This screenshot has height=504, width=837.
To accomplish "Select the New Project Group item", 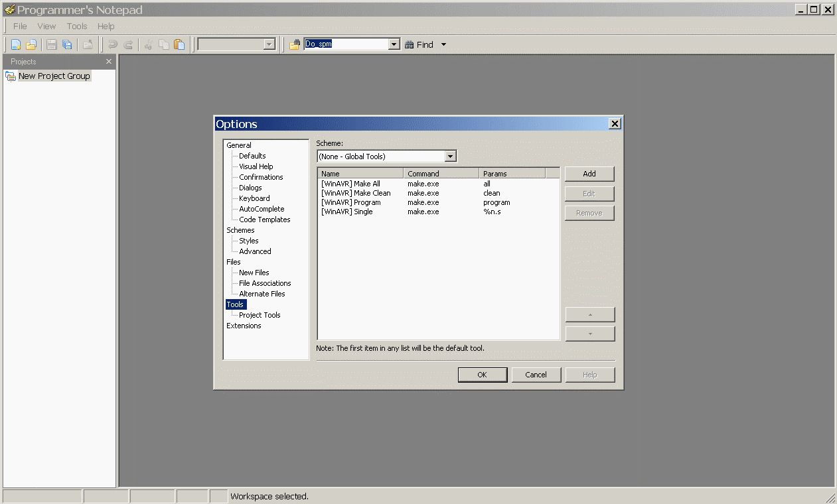I will click(54, 76).
